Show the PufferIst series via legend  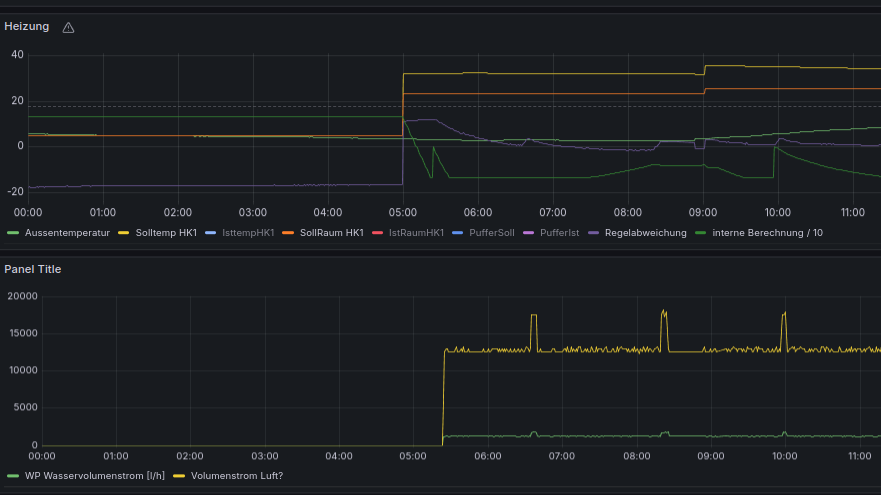tap(559, 233)
